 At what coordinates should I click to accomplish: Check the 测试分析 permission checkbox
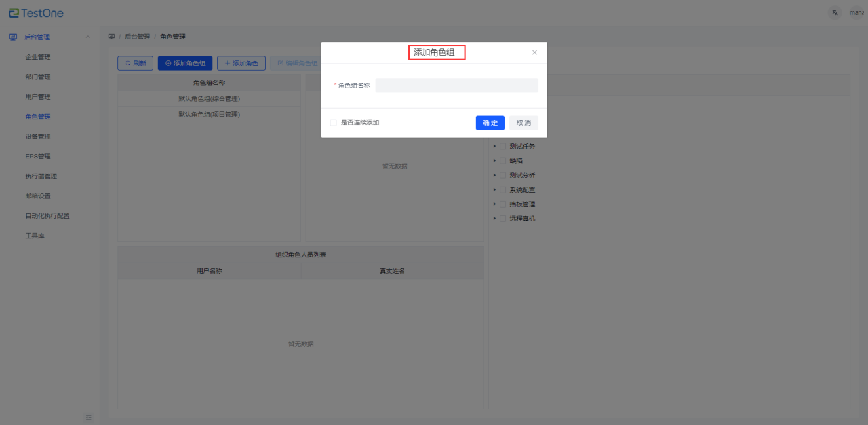click(x=503, y=175)
